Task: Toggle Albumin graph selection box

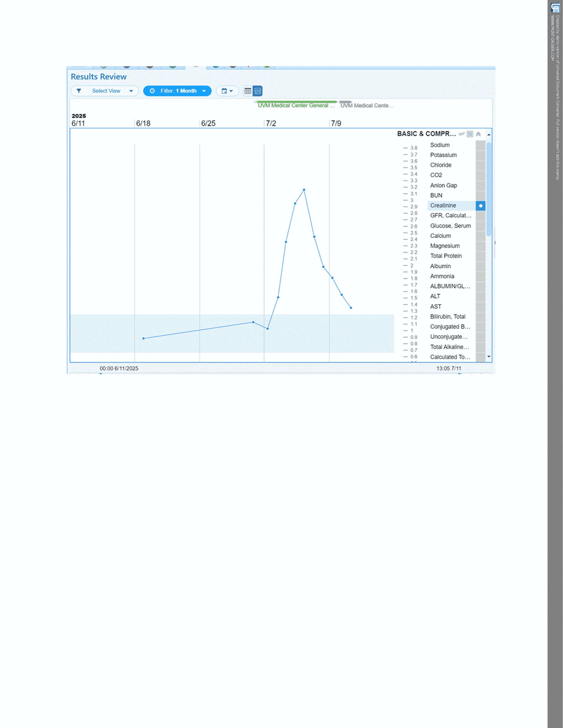Action: click(480, 266)
